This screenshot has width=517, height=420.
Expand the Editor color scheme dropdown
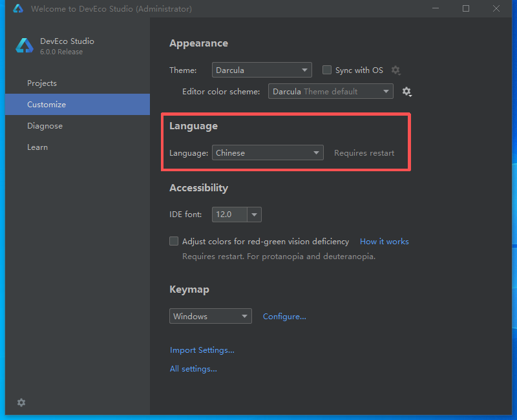(330, 92)
